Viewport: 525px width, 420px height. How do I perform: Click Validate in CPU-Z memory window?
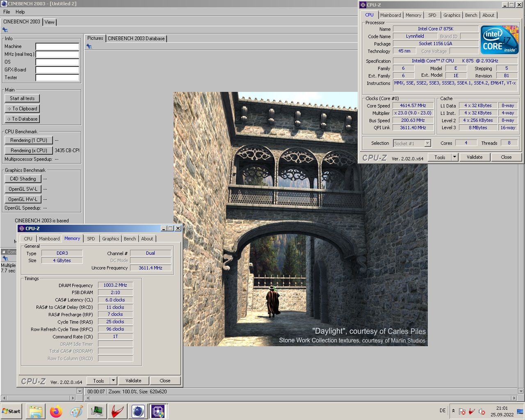pos(133,381)
